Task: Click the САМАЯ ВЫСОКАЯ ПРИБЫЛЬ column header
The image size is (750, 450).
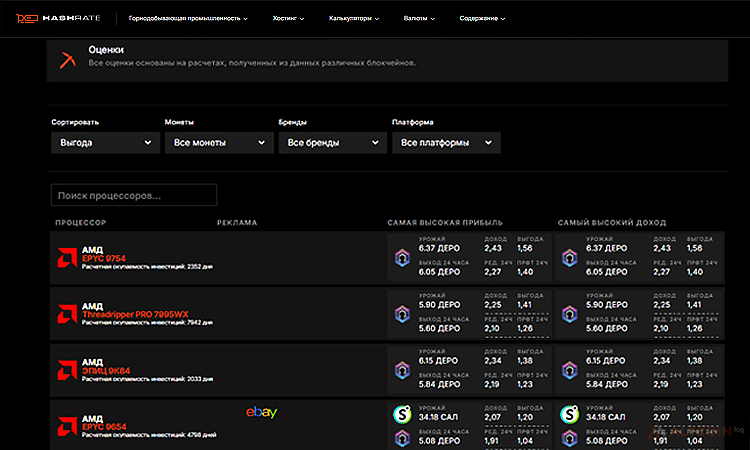Action: click(445, 222)
